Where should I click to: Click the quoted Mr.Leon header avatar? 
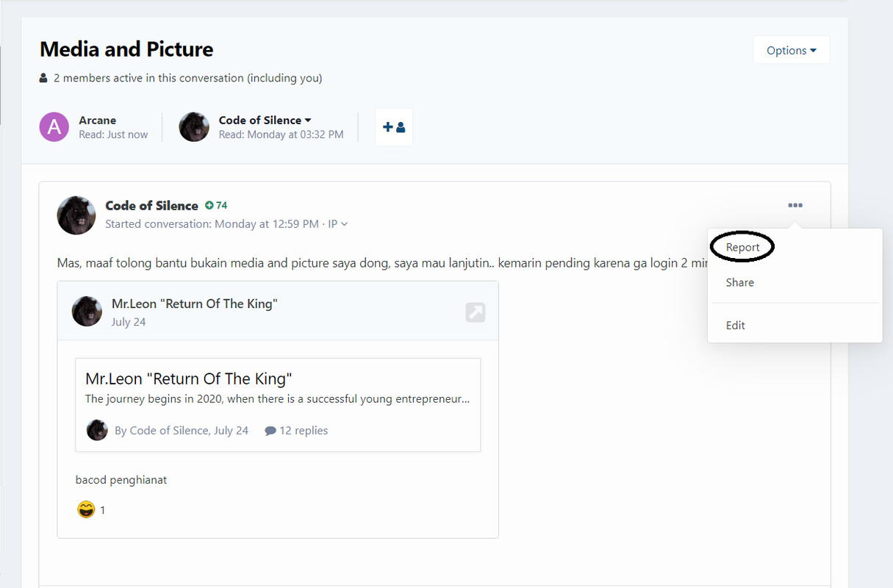pyautogui.click(x=87, y=311)
